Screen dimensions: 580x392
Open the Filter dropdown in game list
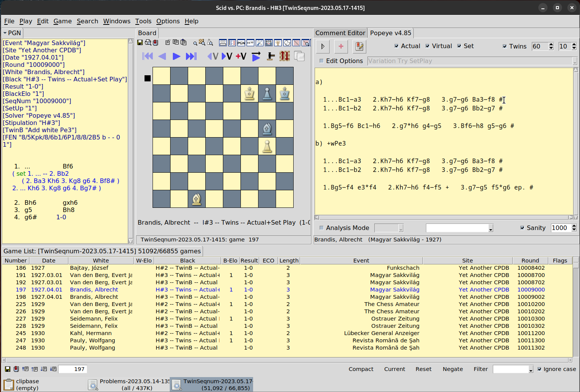531,369
